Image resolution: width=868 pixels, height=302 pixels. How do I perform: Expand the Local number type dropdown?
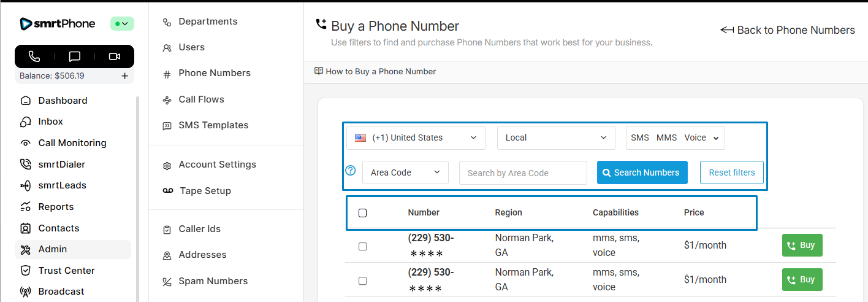555,138
